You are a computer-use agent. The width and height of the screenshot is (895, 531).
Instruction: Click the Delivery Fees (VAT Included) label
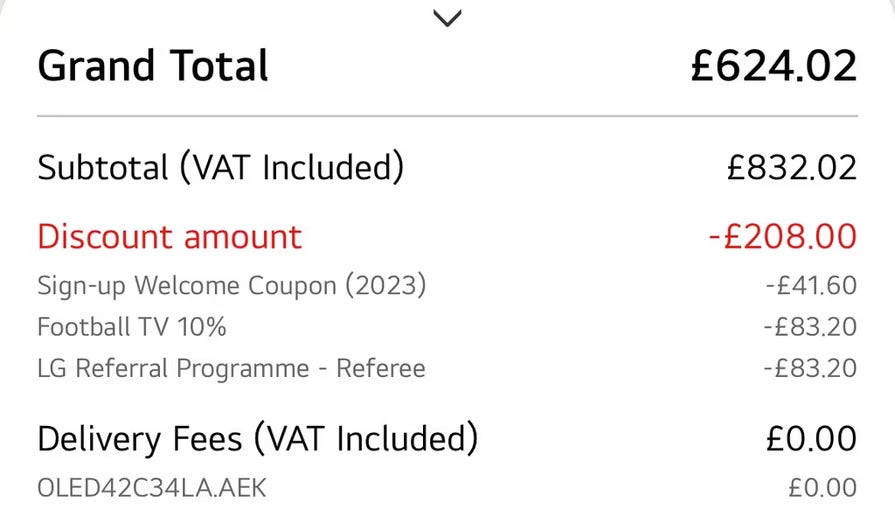click(257, 438)
